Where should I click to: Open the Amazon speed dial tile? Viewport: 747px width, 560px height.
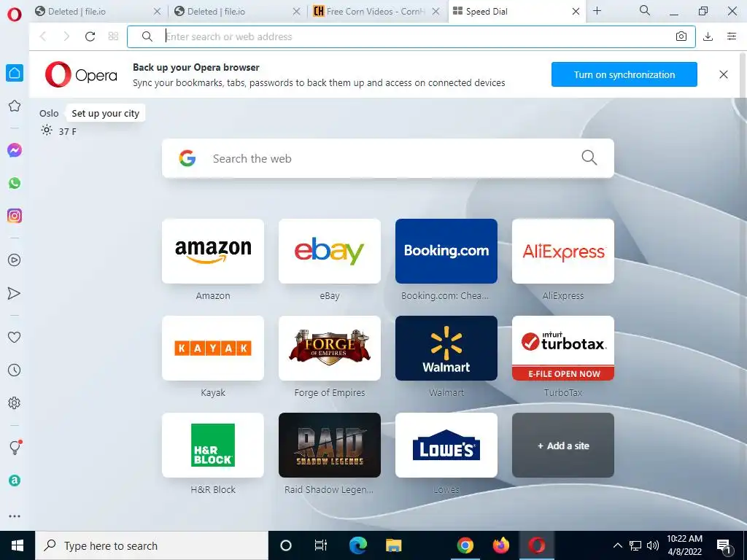(213, 251)
